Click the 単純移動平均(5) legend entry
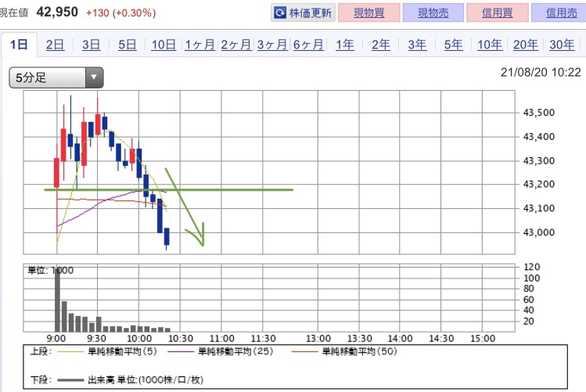This screenshot has width=586, height=392. [106, 351]
